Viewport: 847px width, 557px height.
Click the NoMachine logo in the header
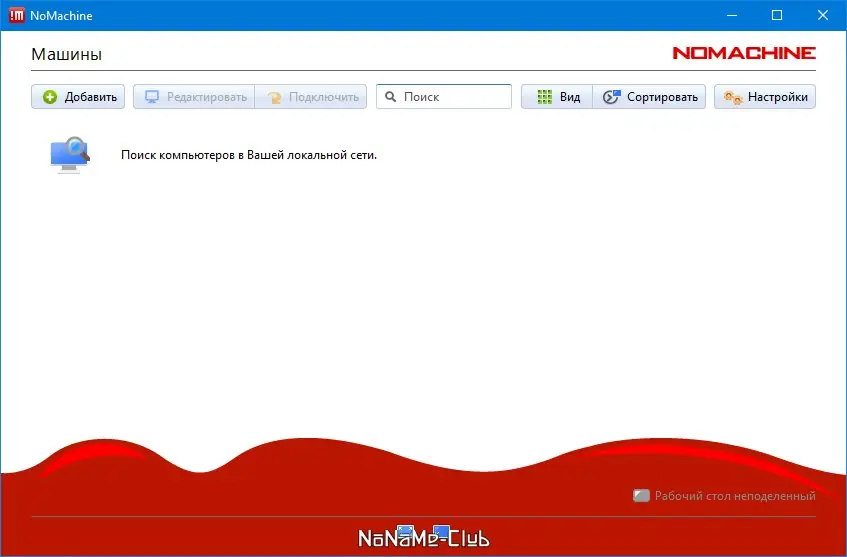tap(744, 53)
